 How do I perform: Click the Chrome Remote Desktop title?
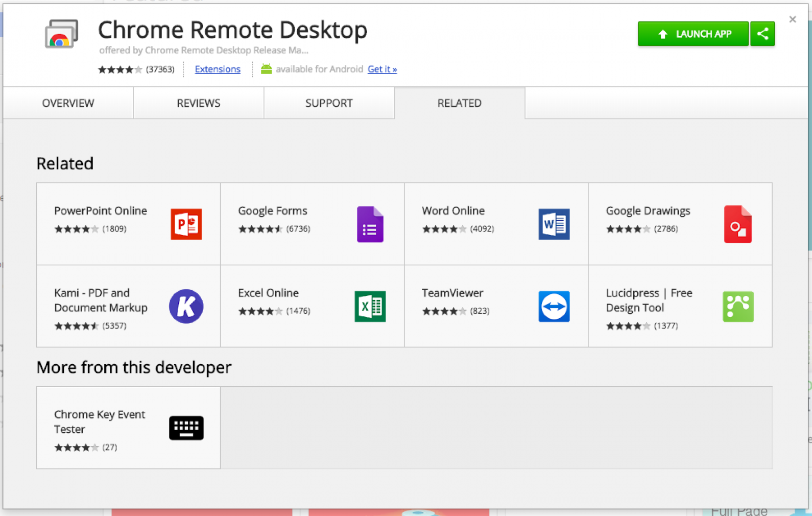(x=233, y=30)
